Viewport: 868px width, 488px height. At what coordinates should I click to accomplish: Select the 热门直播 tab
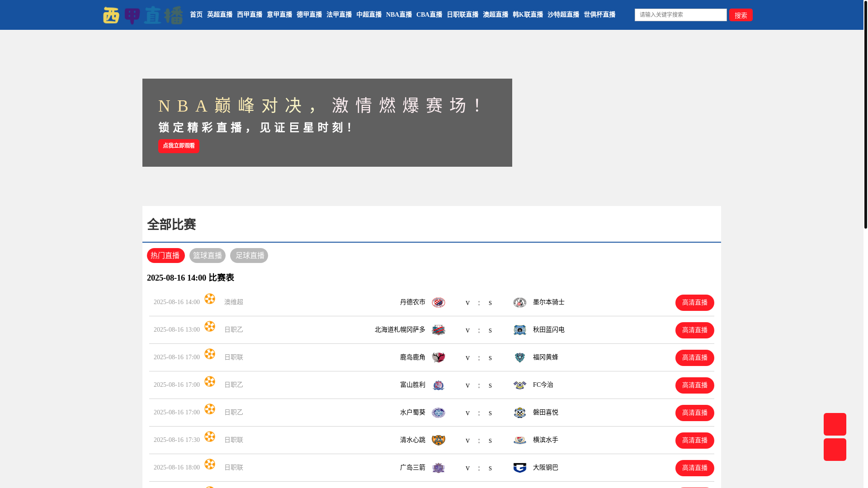coord(166,255)
